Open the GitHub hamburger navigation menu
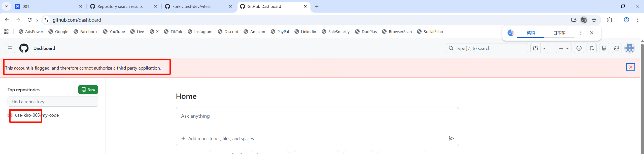The height and width of the screenshot is (154, 644). (10, 48)
